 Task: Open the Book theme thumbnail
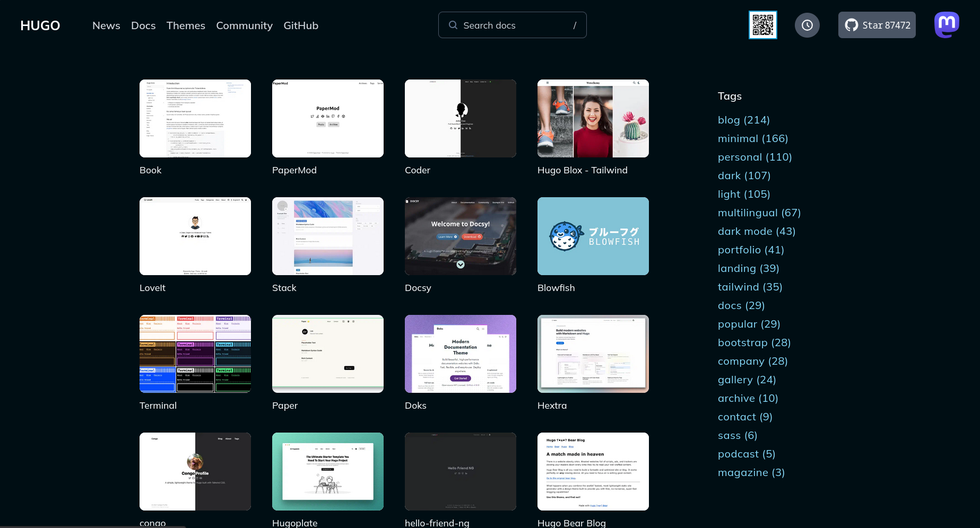click(195, 118)
